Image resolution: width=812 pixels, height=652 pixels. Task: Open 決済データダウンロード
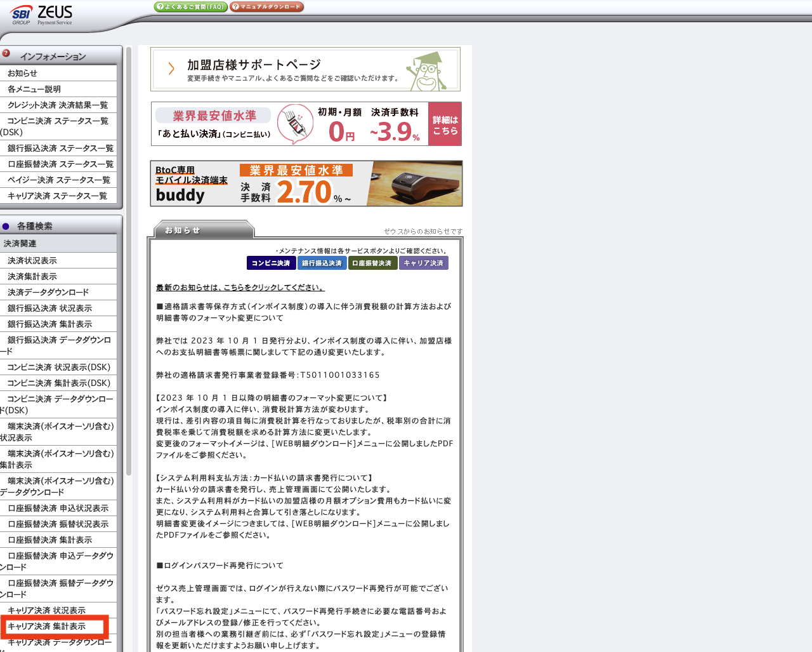58,292
